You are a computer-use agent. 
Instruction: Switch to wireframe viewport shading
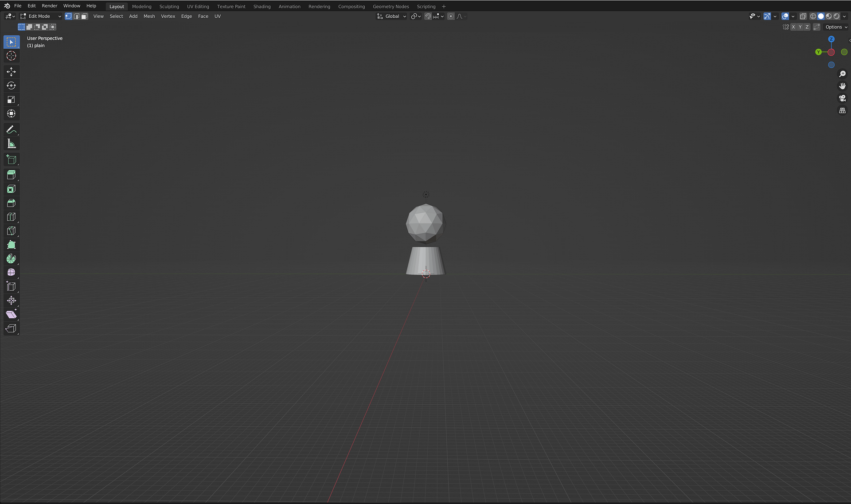(x=813, y=16)
